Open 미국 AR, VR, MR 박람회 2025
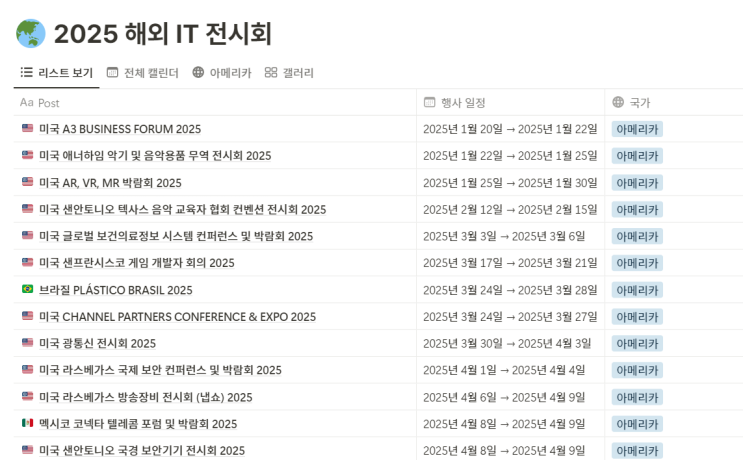This screenshot has height=460, width=743. (x=110, y=183)
